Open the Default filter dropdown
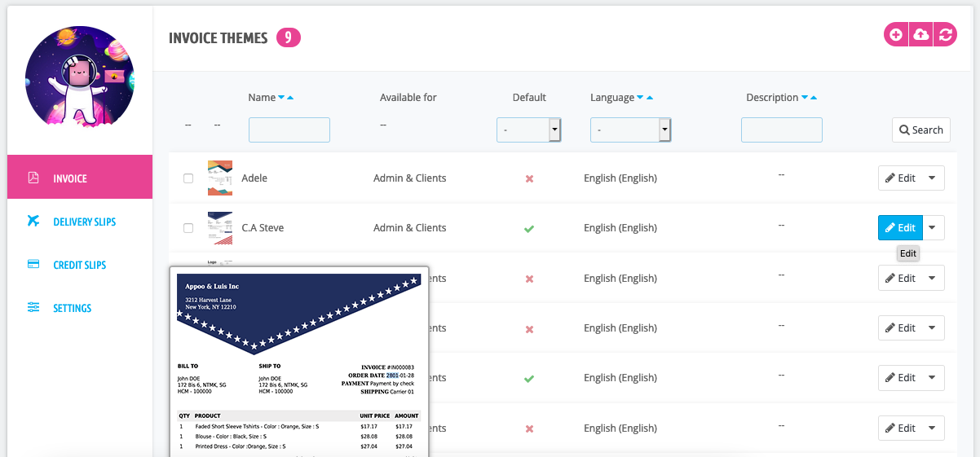The height and width of the screenshot is (457, 980). tap(528, 130)
